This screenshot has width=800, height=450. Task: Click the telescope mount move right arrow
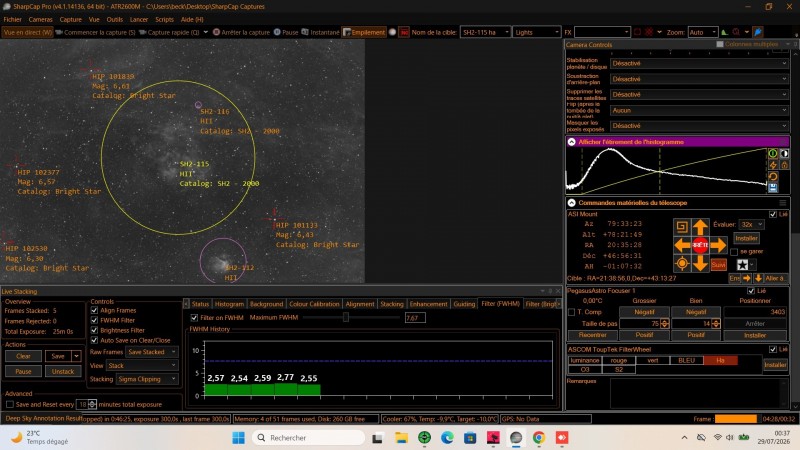click(718, 245)
